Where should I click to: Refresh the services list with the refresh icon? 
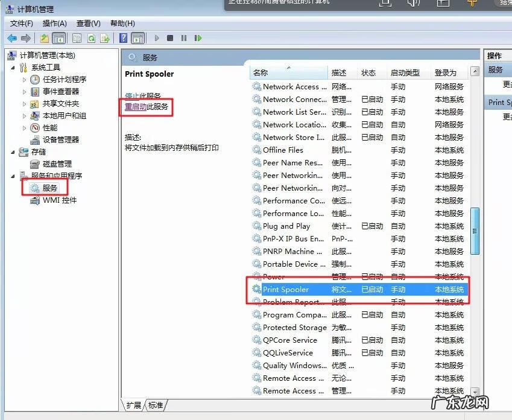pyautogui.click(x=91, y=37)
